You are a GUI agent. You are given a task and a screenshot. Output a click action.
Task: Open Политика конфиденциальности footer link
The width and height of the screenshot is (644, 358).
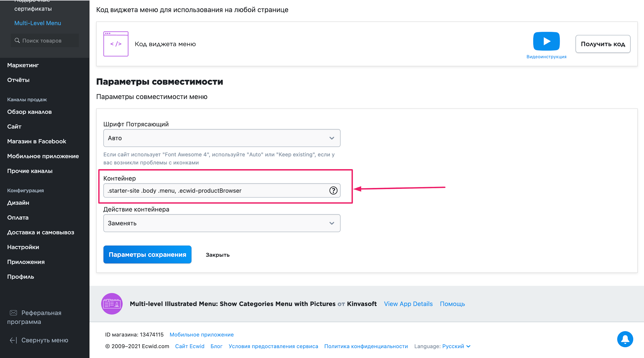(366, 346)
